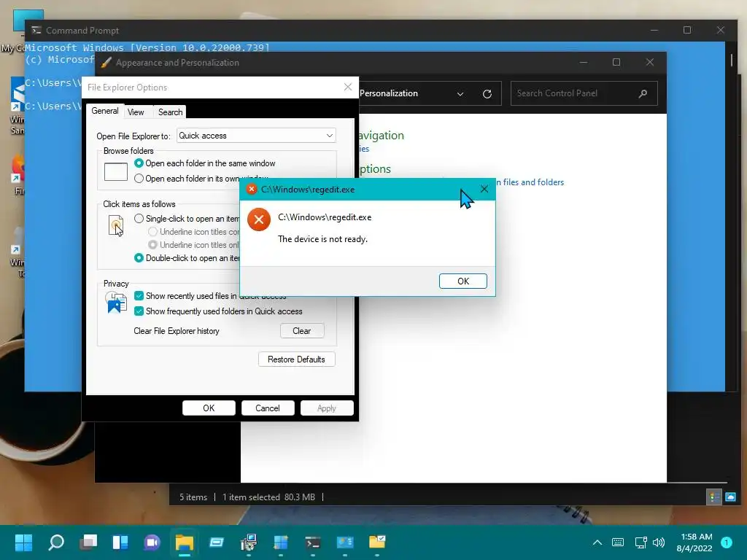This screenshot has width=747, height=560.
Task: Click the red error icon in dialog body
Action: (x=259, y=219)
